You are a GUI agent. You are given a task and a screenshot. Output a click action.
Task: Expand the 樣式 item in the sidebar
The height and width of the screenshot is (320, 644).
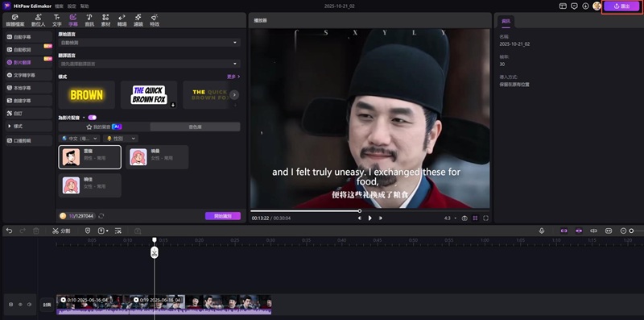point(29,127)
